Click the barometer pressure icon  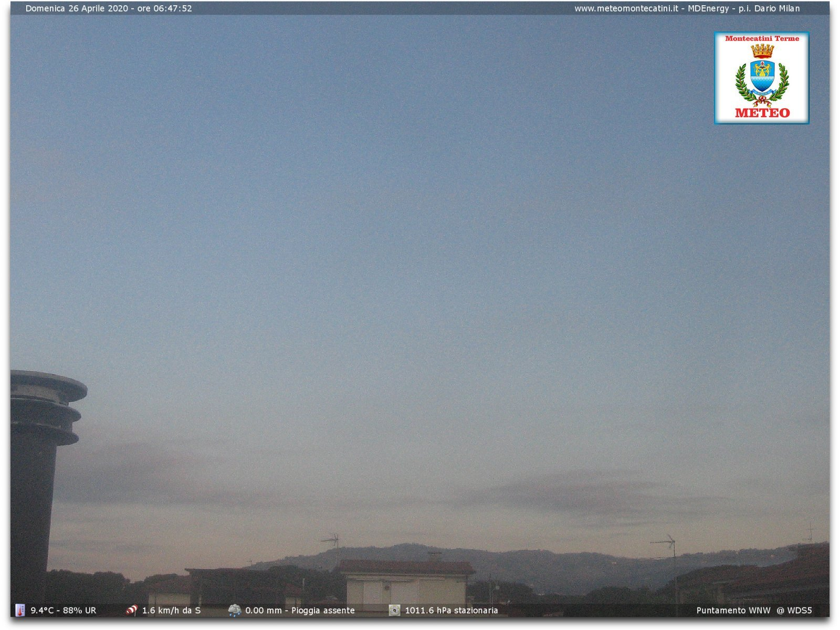click(394, 610)
